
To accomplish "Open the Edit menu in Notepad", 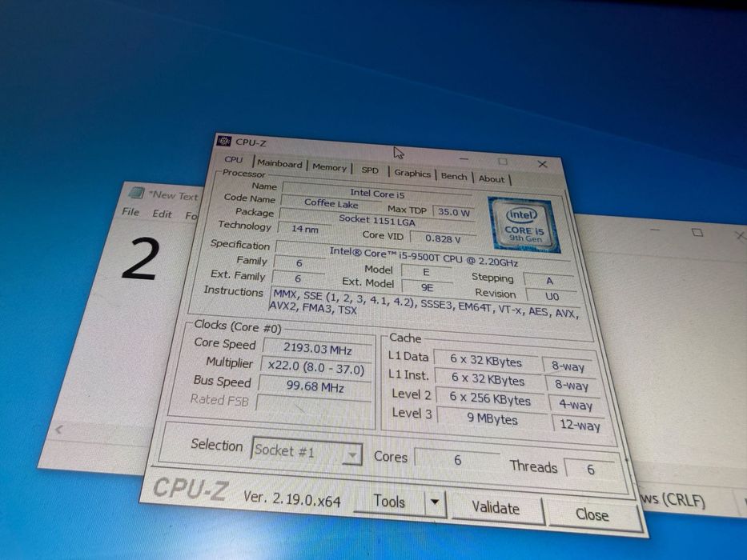I will coord(162,214).
